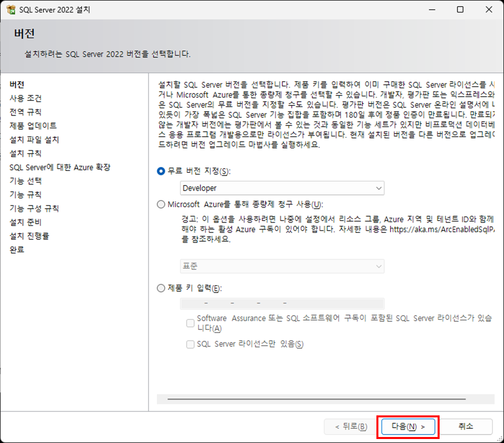This screenshot has height=443, width=504.
Task: Select 기능 규칙 step in sidebar
Action: point(26,195)
